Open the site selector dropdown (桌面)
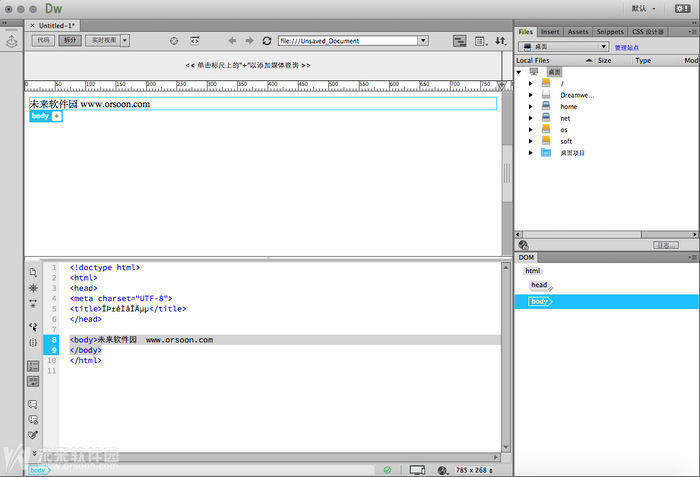The image size is (700, 477). pos(563,46)
